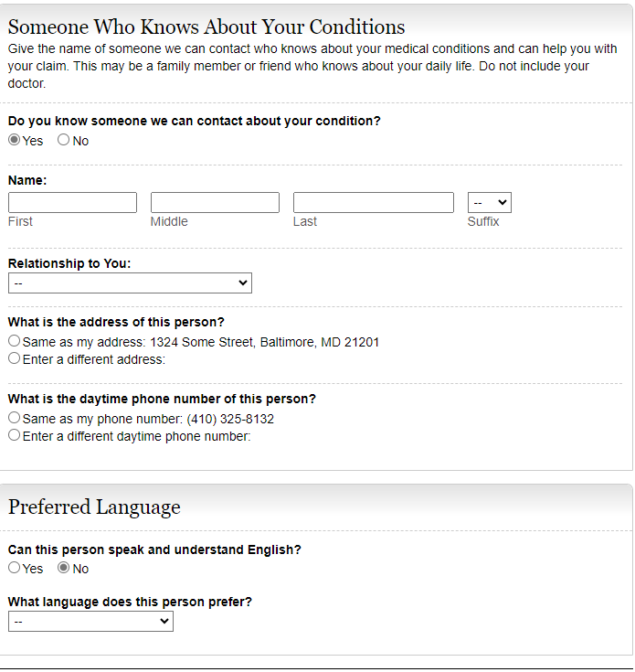Choose 'Same as my phone number' option

point(15,419)
